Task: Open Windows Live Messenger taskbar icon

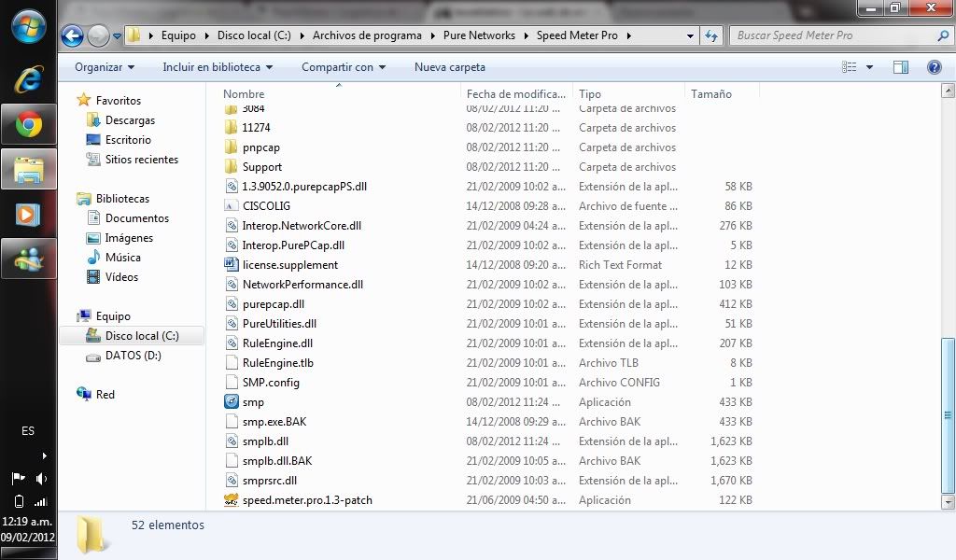Action: [28, 259]
